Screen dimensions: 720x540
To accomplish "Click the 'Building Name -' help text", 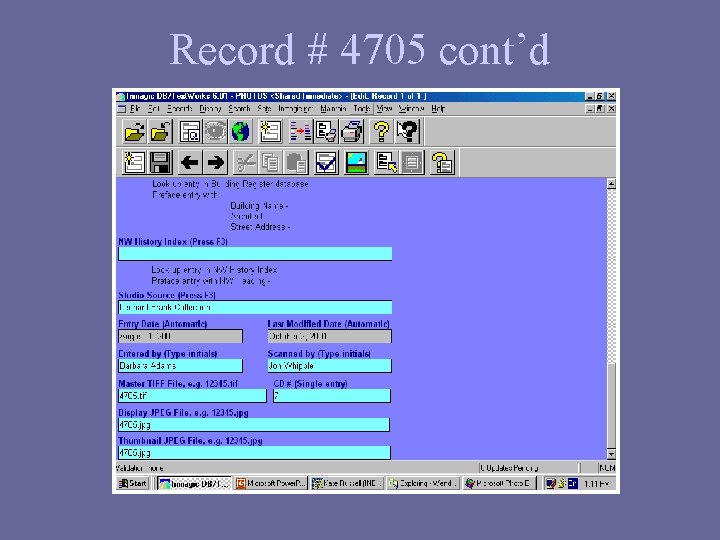I will pyautogui.click(x=259, y=206).
